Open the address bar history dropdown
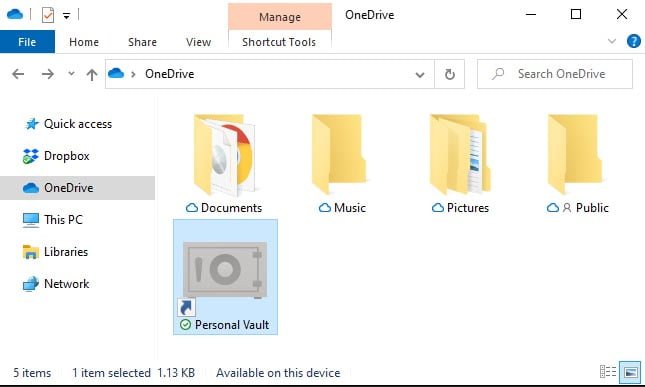The width and height of the screenshot is (645, 387). point(420,74)
